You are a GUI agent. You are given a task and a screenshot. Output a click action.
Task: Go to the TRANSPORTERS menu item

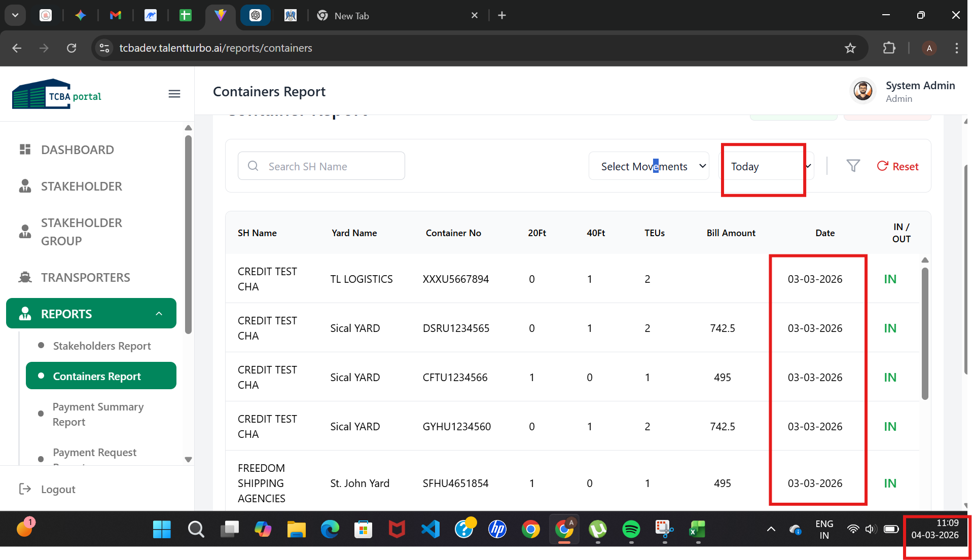[85, 278]
